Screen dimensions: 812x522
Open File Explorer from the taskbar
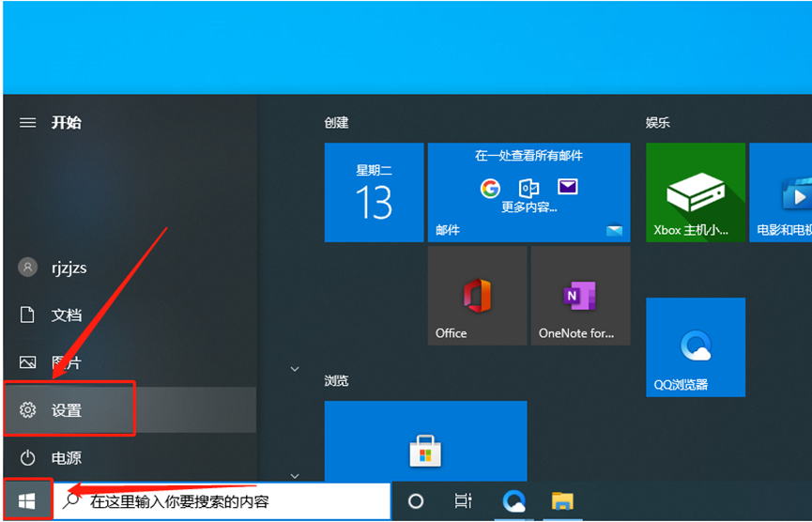(561, 501)
